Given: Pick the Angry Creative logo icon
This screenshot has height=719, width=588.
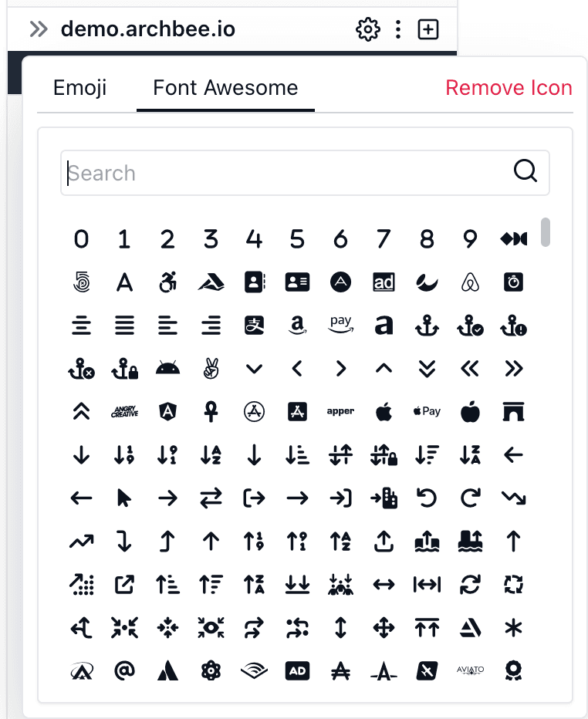Looking at the screenshot, I should (125, 411).
